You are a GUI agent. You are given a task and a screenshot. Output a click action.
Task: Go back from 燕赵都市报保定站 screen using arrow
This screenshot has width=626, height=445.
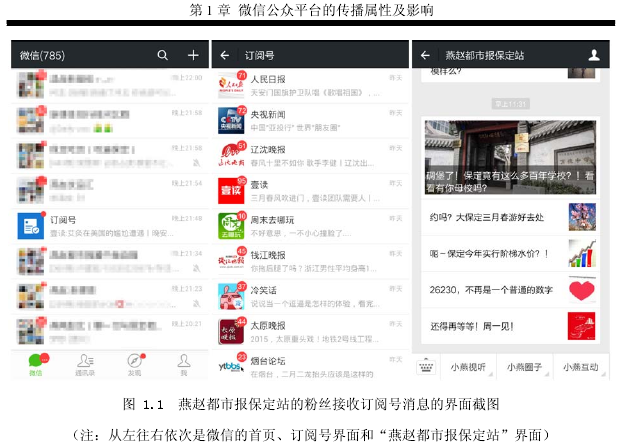click(425, 55)
